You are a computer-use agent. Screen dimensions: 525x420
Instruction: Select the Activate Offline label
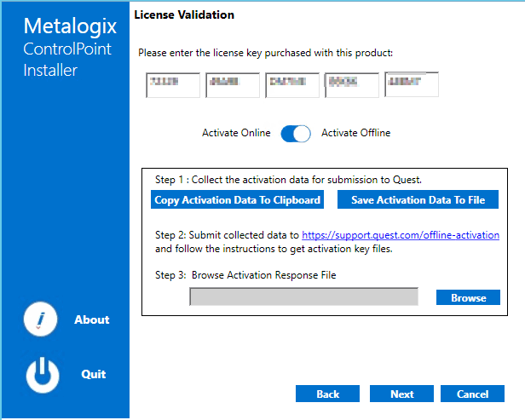click(x=355, y=133)
